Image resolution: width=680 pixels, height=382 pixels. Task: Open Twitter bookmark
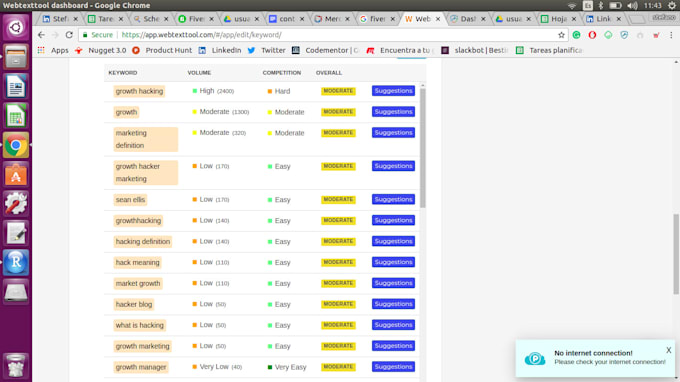point(267,50)
